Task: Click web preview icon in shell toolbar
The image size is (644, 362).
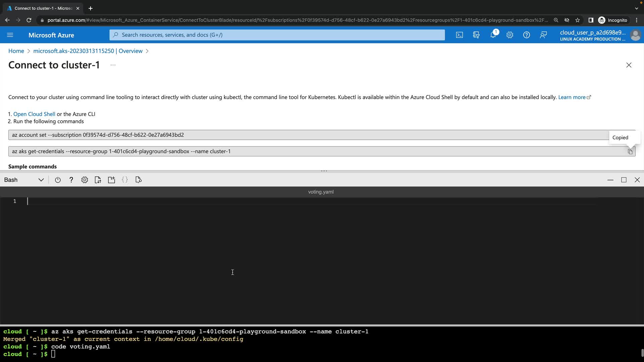Action: coord(139,180)
